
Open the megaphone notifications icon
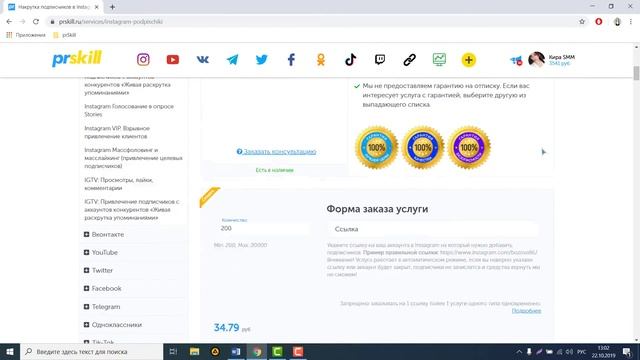516,61
